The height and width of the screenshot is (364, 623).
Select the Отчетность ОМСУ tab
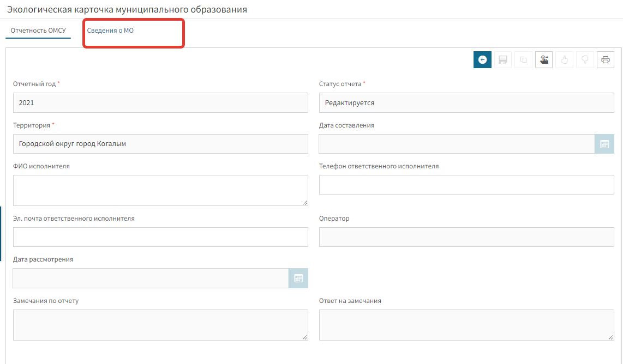click(x=38, y=31)
